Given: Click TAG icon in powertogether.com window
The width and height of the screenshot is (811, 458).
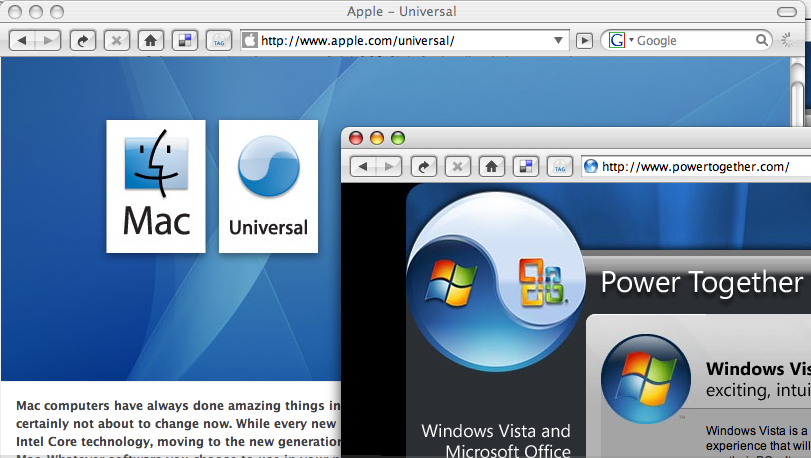Looking at the screenshot, I should (559, 167).
